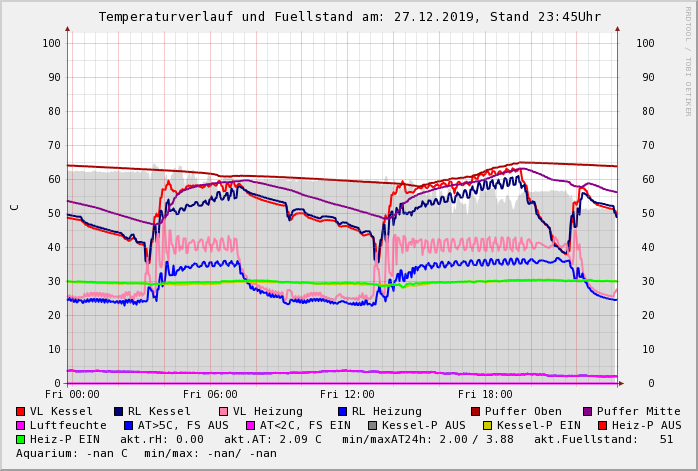Click the red VL Kessel legend swatch
Image resolution: width=698 pixels, height=471 pixels.
click(x=21, y=411)
